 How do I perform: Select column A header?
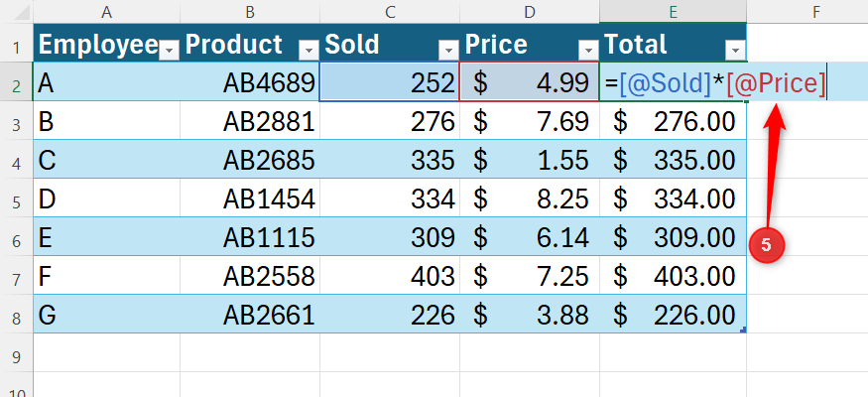(107, 12)
